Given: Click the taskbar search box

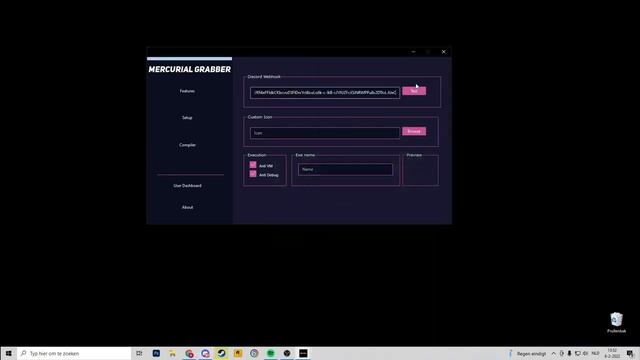Looking at the screenshot, I should pos(74,353).
